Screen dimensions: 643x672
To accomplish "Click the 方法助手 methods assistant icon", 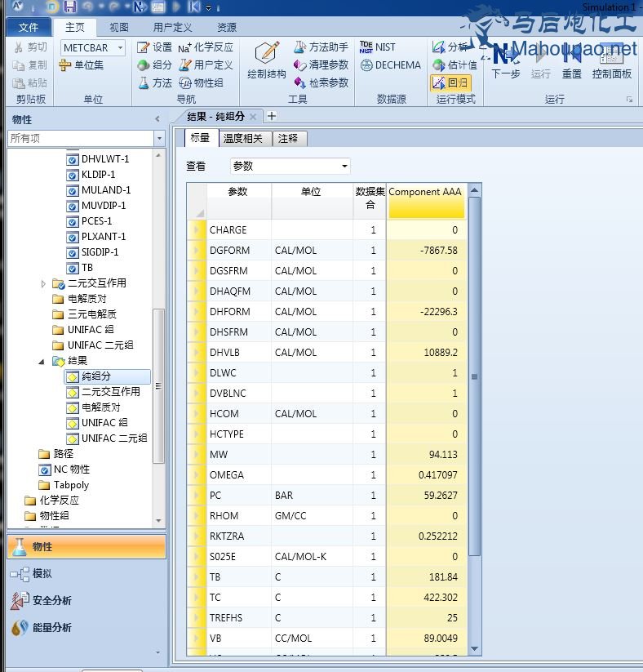I will coord(321,47).
